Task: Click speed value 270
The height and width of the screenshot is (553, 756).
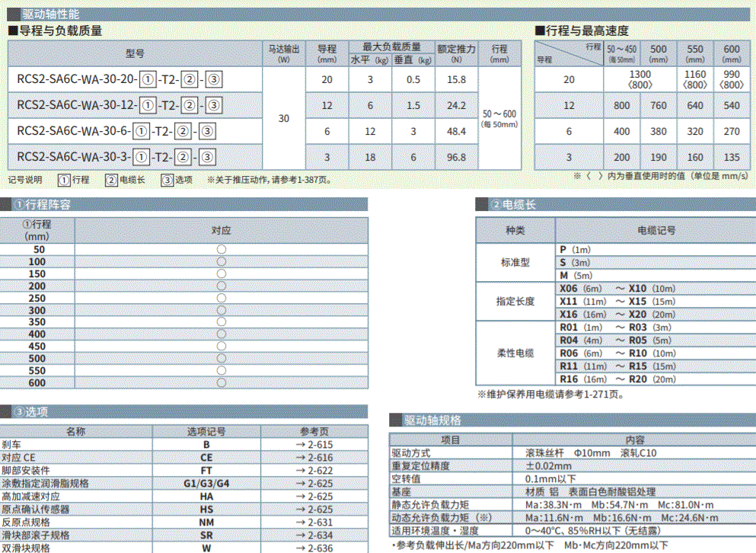Action: click(x=732, y=131)
